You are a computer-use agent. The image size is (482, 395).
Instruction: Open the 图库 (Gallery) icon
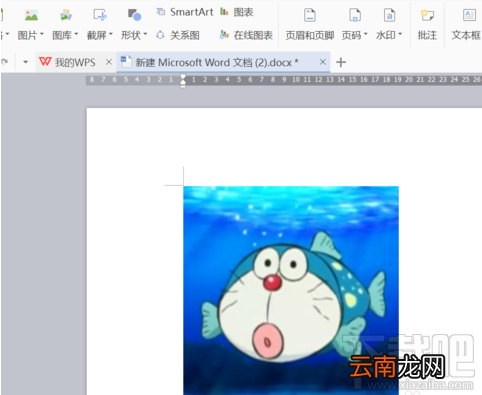coord(66,15)
